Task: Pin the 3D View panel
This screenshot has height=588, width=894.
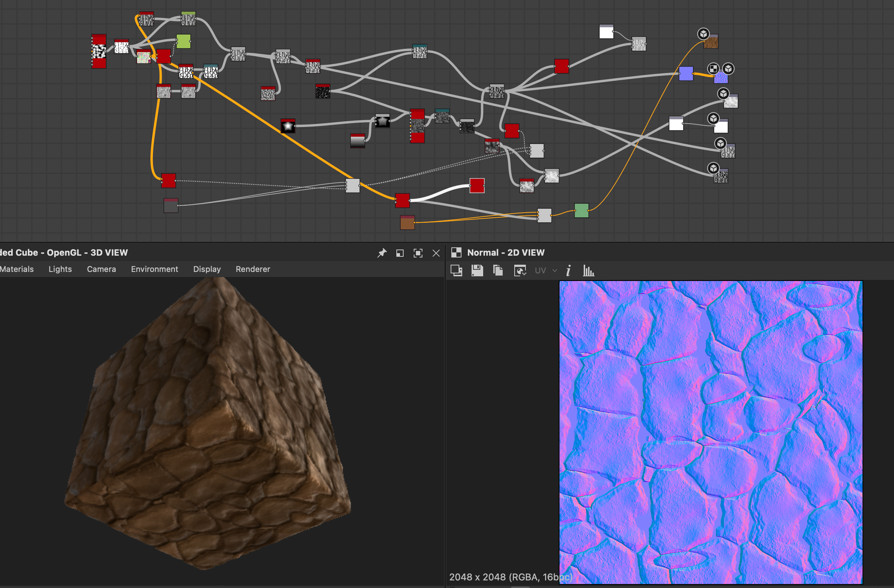Action: coord(382,253)
